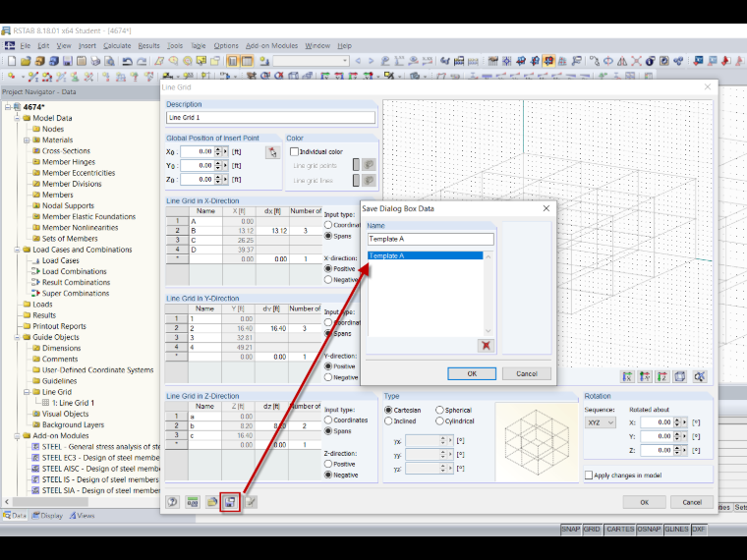
Task: Click the disabled edit icon beside save icon
Action: (251, 502)
